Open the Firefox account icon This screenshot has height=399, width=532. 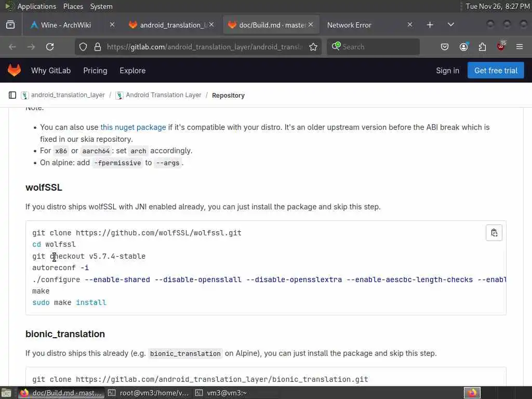[463, 47]
